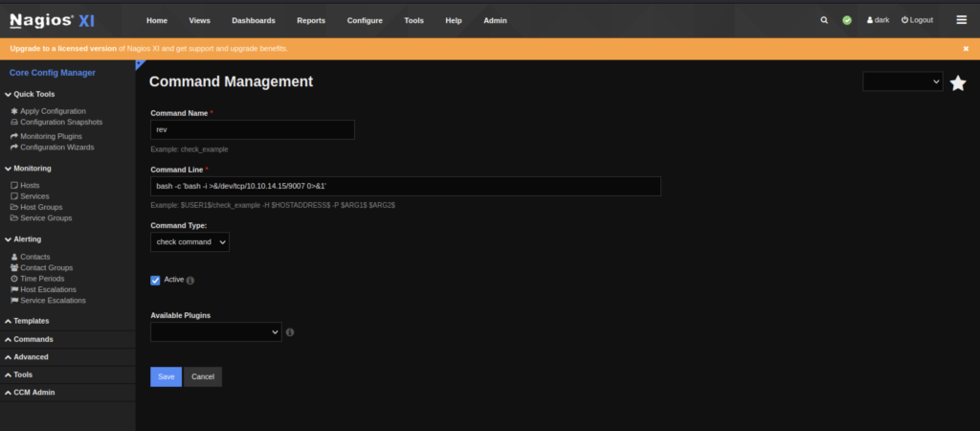The image size is (980, 431).
Task: Open the Configure menu in top navigation
Action: coord(365,20)
